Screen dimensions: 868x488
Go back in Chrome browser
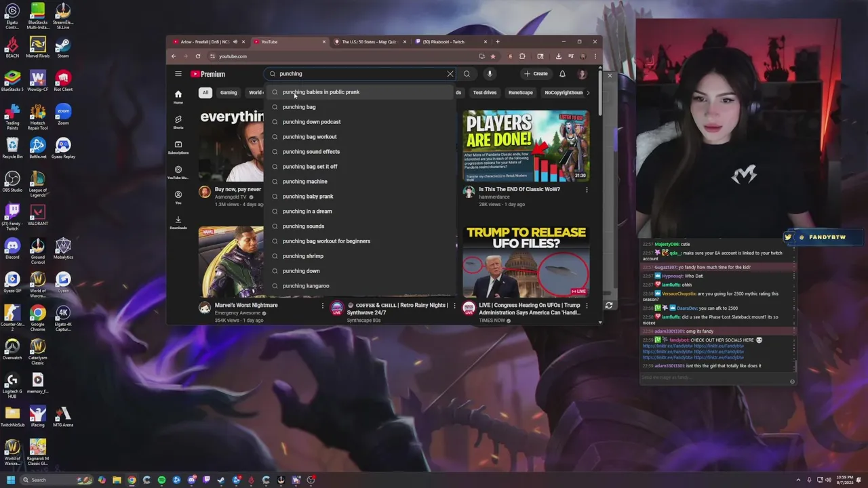(x=174, y=56)
